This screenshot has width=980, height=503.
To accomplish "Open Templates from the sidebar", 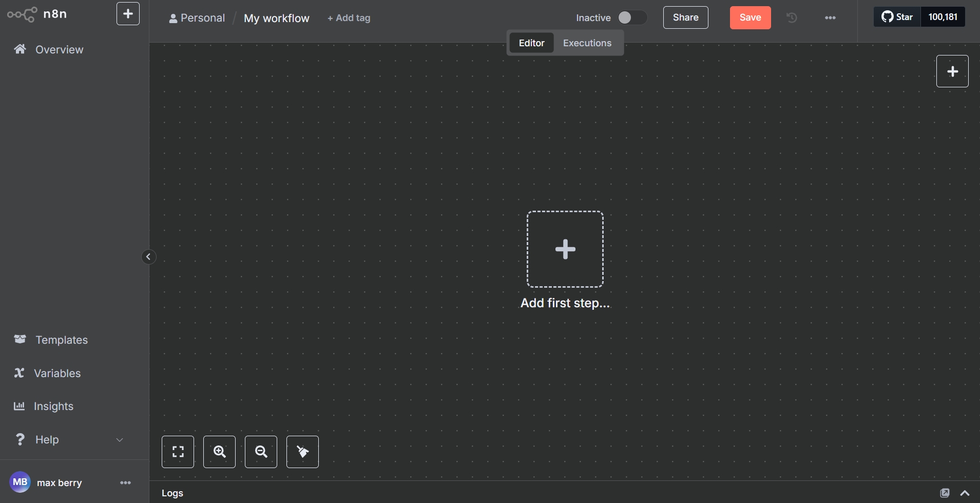I will coord(61,340).
